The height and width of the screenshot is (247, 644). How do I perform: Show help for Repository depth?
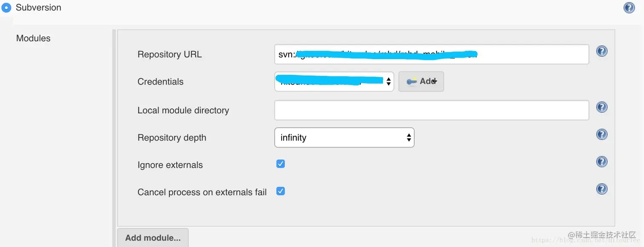click(601, 135)
